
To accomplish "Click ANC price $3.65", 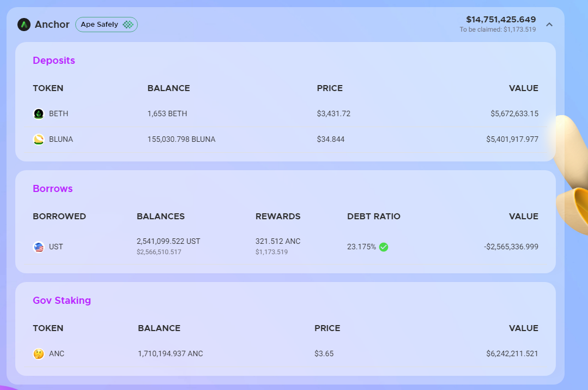I will pyautogui.click(x=324, y=353).
